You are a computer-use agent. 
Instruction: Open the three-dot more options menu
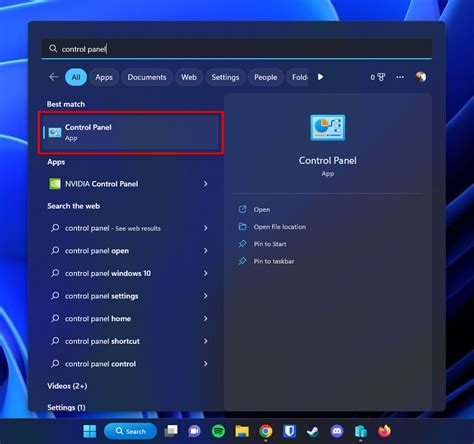[400, 77]
